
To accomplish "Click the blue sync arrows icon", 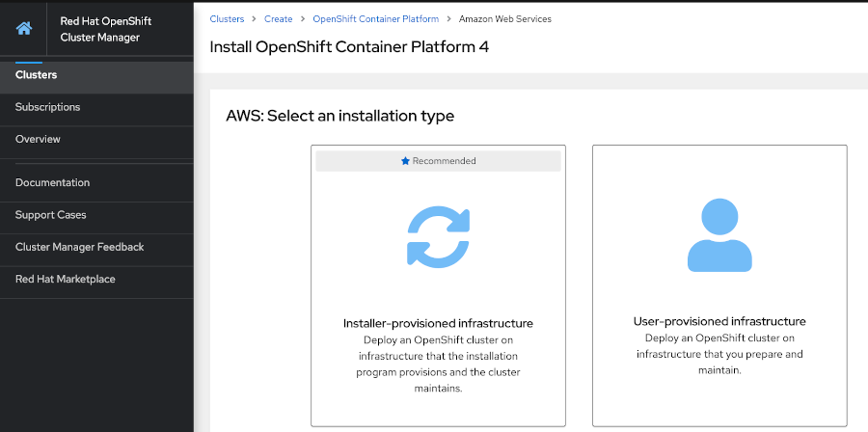I will [x=438, y=237].
